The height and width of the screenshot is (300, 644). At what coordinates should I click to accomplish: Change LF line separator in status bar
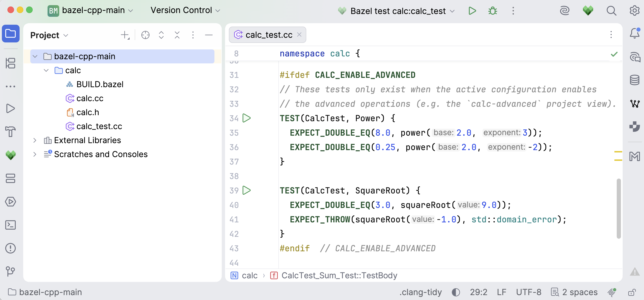point(502,292)
